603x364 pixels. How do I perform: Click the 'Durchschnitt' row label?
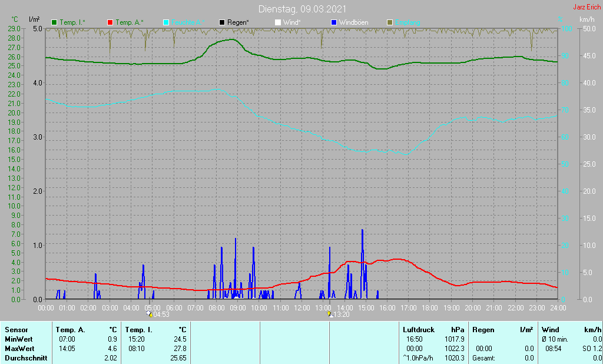pyautogui.click(x=26, y=358)
